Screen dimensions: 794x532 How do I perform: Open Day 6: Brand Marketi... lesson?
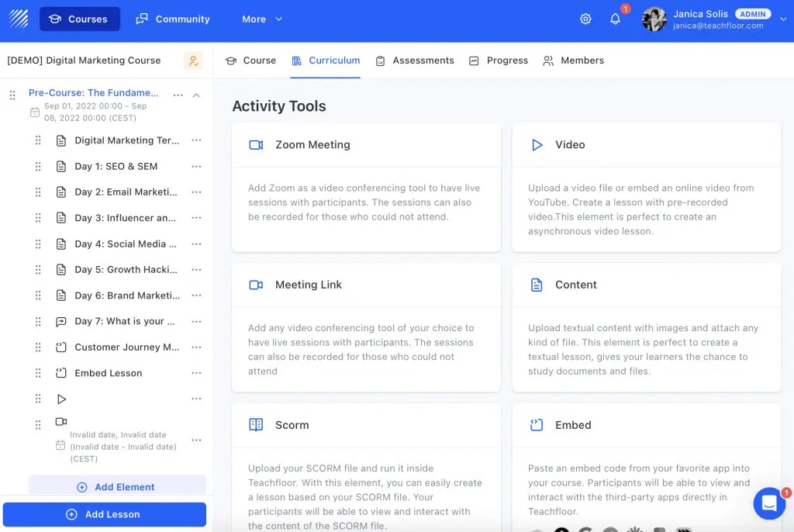click(x=127, y=295)
